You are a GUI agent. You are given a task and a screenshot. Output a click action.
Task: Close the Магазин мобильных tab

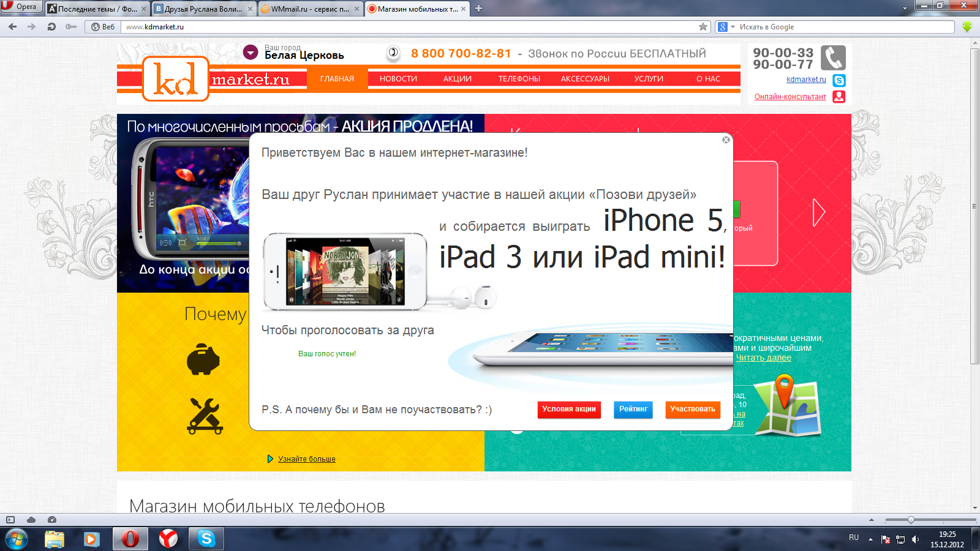pyautogui.click(x=463, y=9)
